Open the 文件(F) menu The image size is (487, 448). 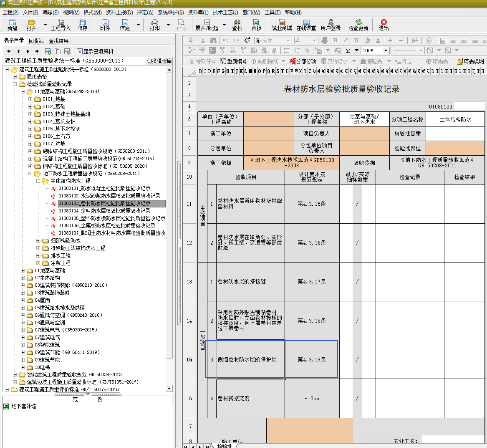coord(30,12)
